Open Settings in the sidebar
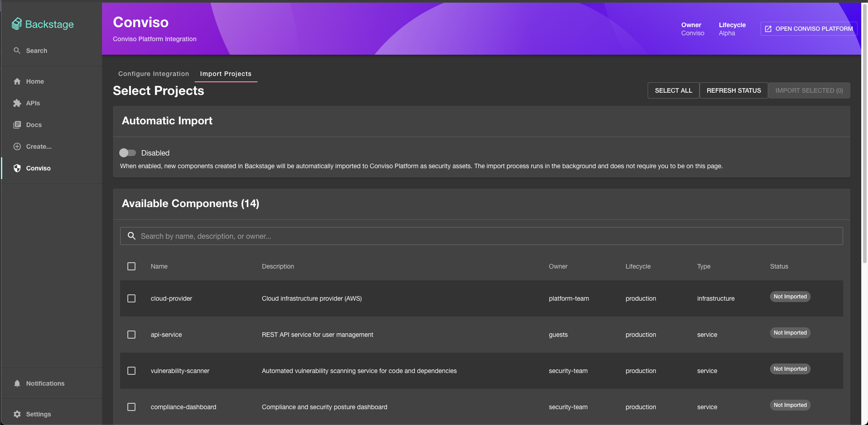 (x=51, y=414)
